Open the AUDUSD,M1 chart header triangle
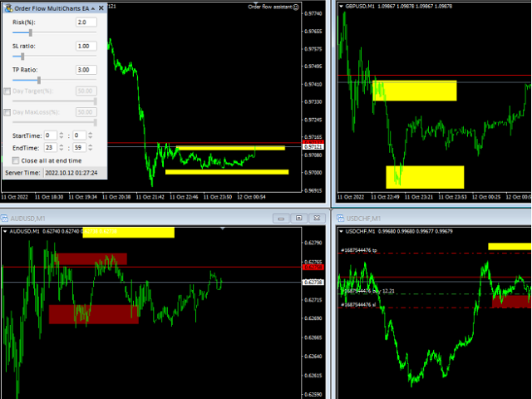532x399 pixels. [x=5, y=231]
